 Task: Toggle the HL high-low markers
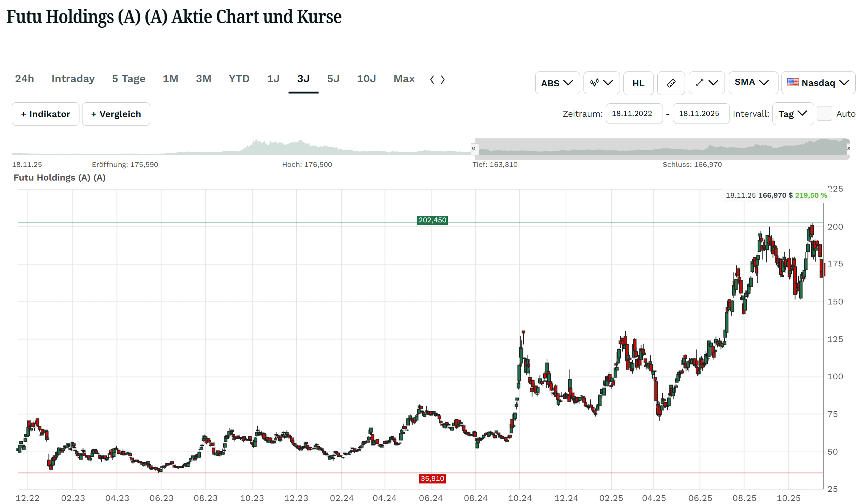point(638,83)
